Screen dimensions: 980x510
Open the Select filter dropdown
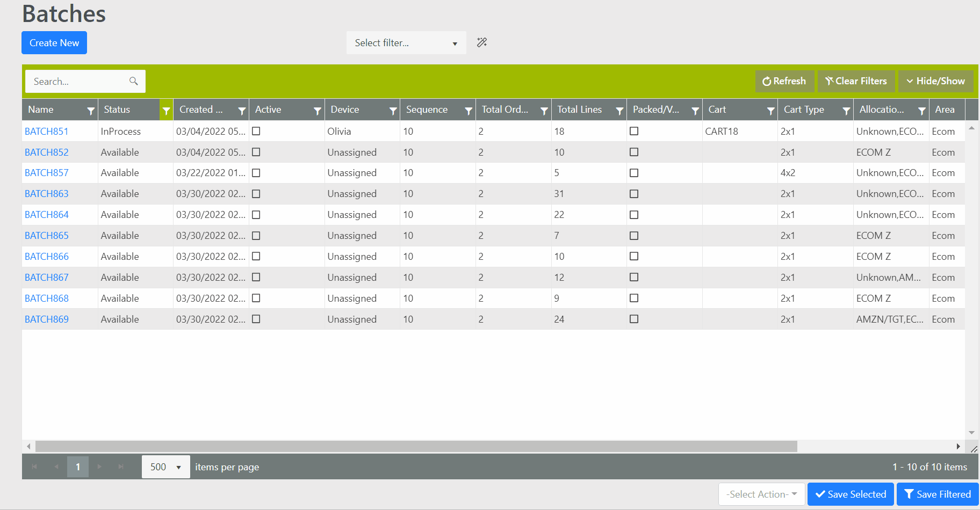pyautogui.click(x=406, y=43)
